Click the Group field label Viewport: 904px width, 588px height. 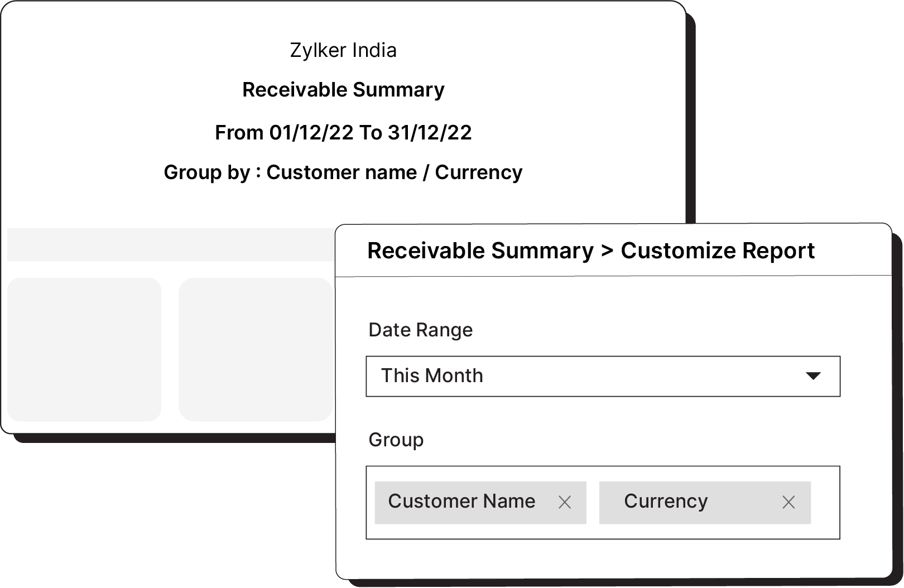pyautogui.click(x=396, y=440)
